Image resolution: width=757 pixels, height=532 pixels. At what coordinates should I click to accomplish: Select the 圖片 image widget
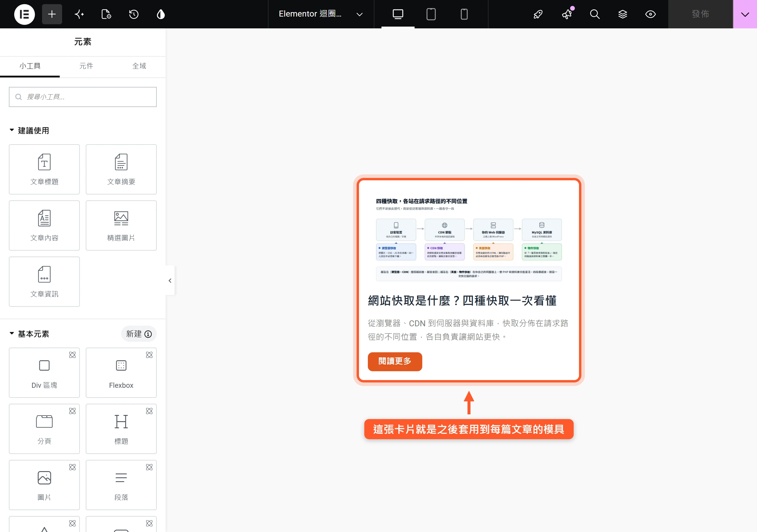[x=44, y=485]
